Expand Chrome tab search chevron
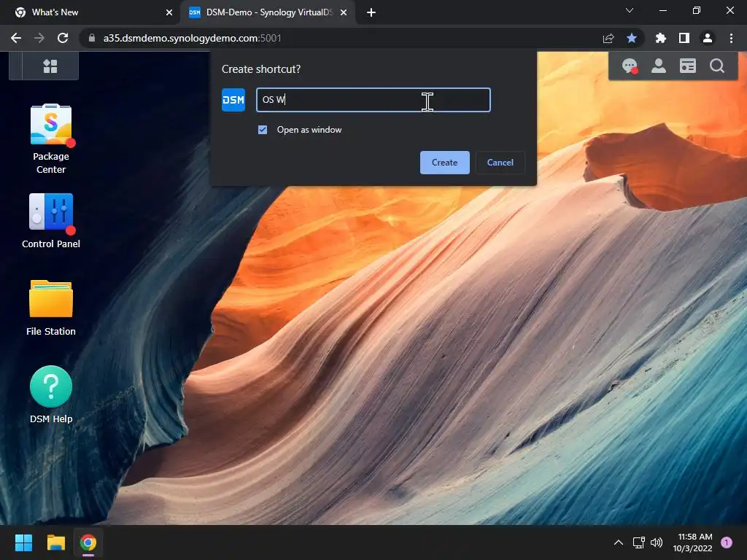Image resolution: width=747 pixels, height=560 pixels. pyautogui.click(x=630, y=10)
